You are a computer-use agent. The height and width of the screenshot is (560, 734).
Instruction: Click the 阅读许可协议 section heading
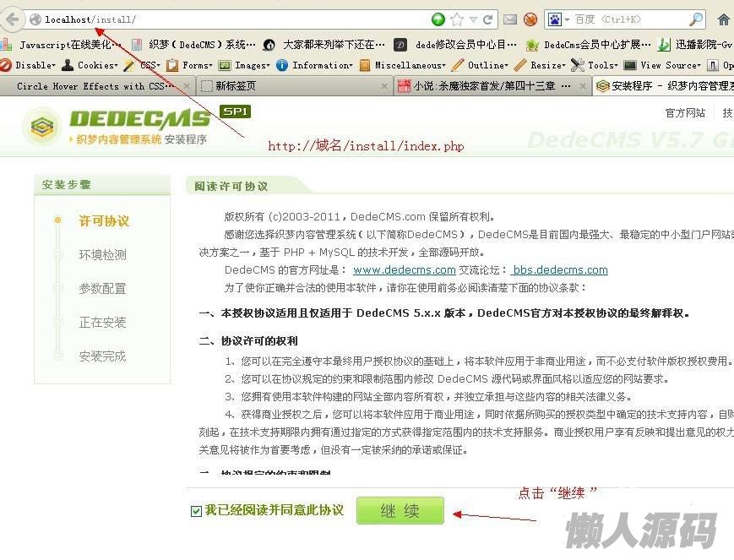tap(231, 187)
